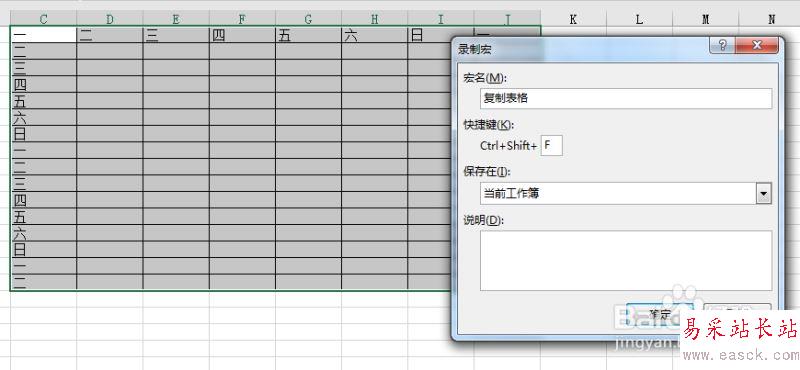Select column F header

[242, 19]
